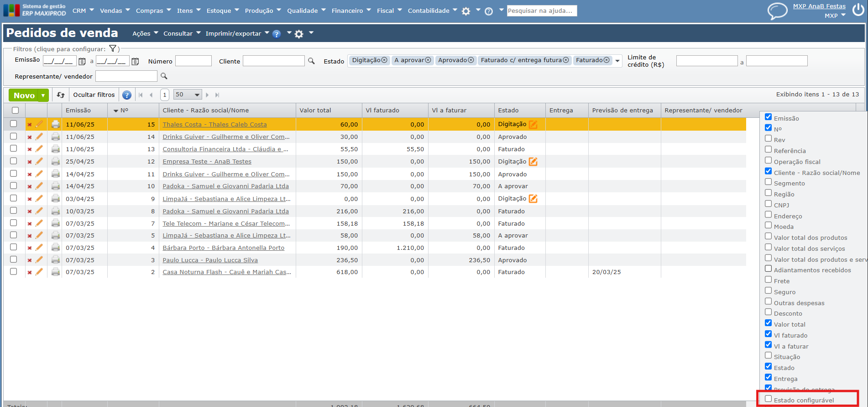
Task: Enable the Estado configurável column checkbox
Action: (x=769, y=399)
